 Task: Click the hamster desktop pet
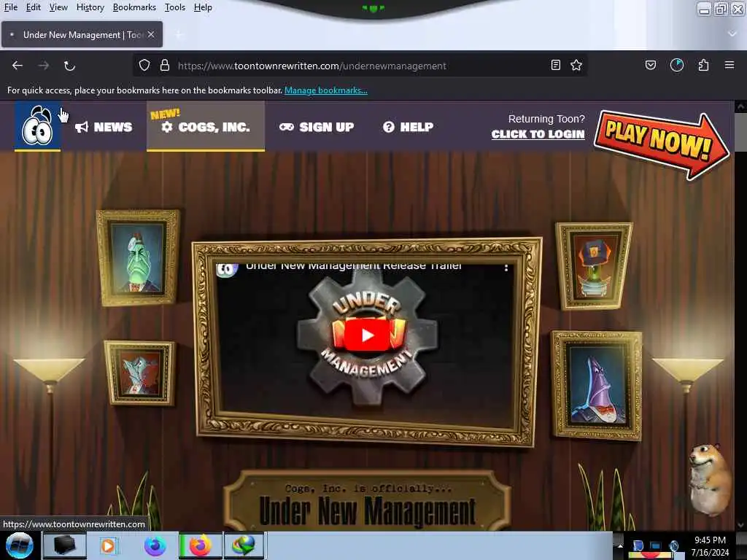711,478
